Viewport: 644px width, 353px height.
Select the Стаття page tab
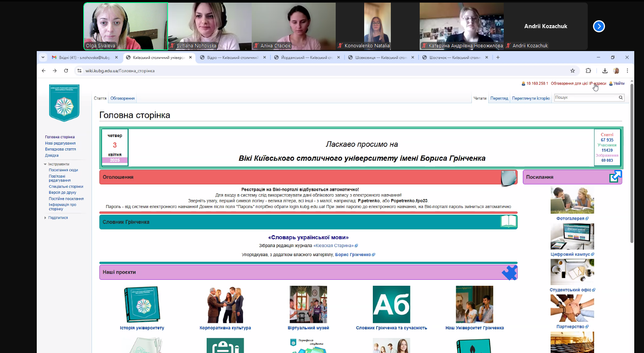[x=100, y=98]
